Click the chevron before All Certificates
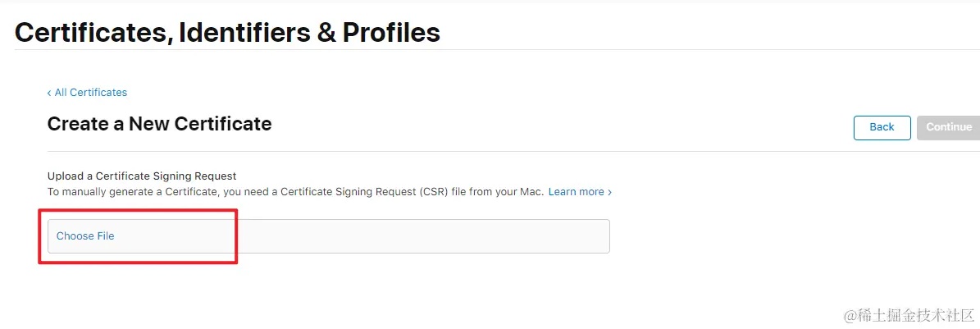The height and width of the screenshot is (329, 980). click(x=49, y=93)
